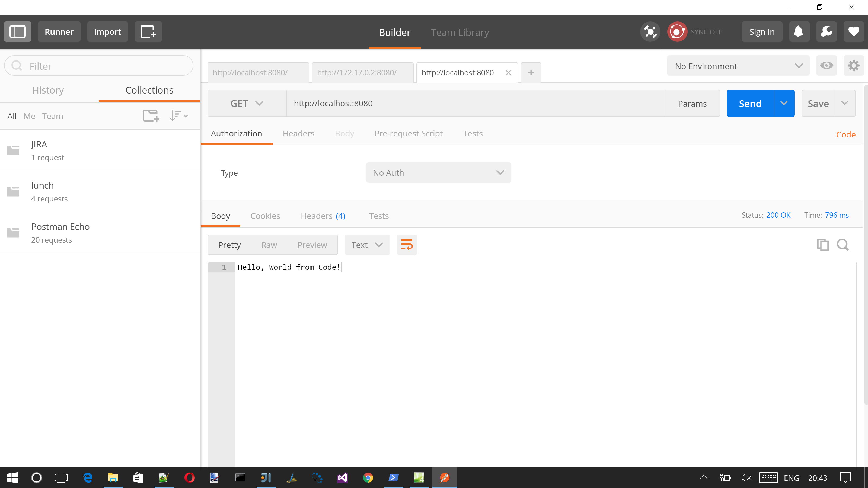Switch to the Collections tab
Viewport: 868px width, 488px height.
point(149,90)
